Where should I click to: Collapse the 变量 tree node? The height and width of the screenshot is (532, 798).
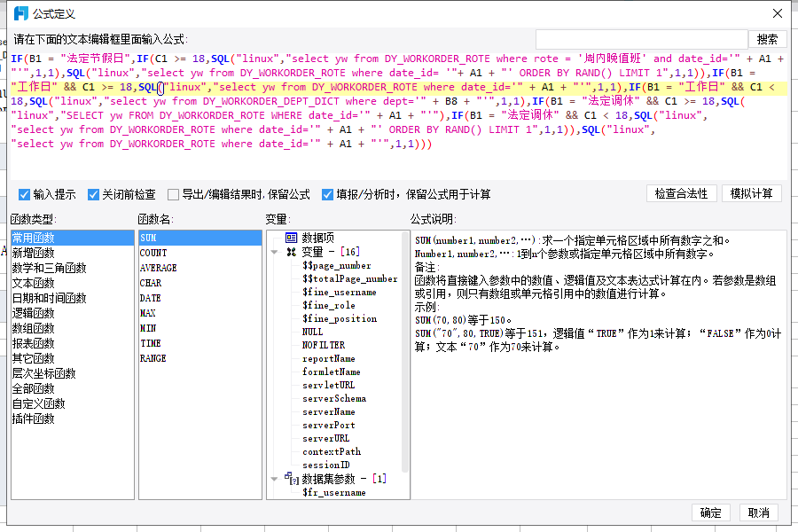(274, 252)
